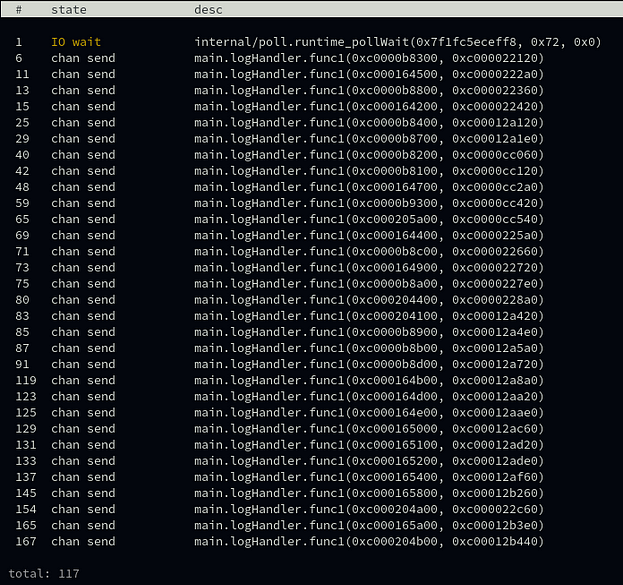
Task: Click desc logHandler.func1(0xc000205a00, 0xc0000cc540)
Action: (369, 219)
